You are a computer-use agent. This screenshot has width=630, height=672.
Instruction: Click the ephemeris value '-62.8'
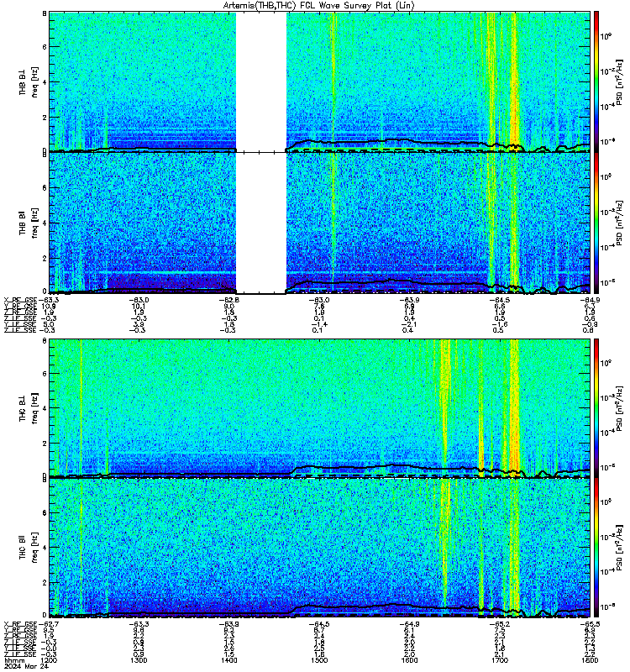[229, 300]
